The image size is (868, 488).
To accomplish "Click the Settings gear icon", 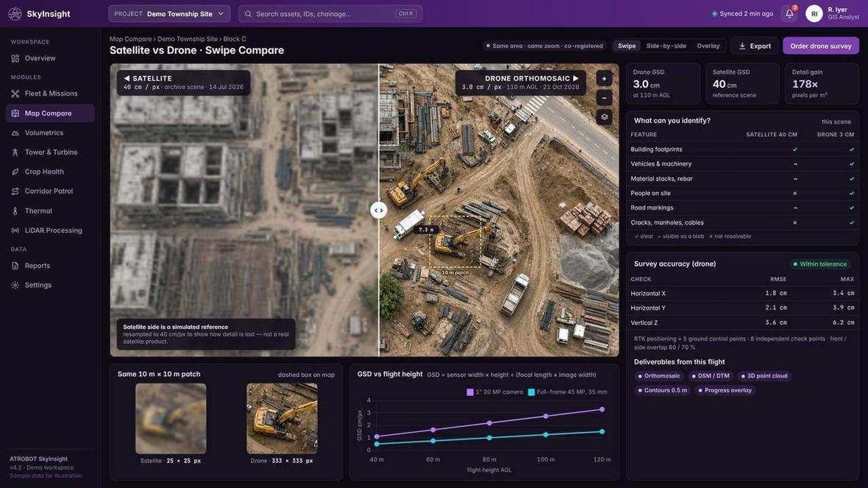I will click(15, 286).
